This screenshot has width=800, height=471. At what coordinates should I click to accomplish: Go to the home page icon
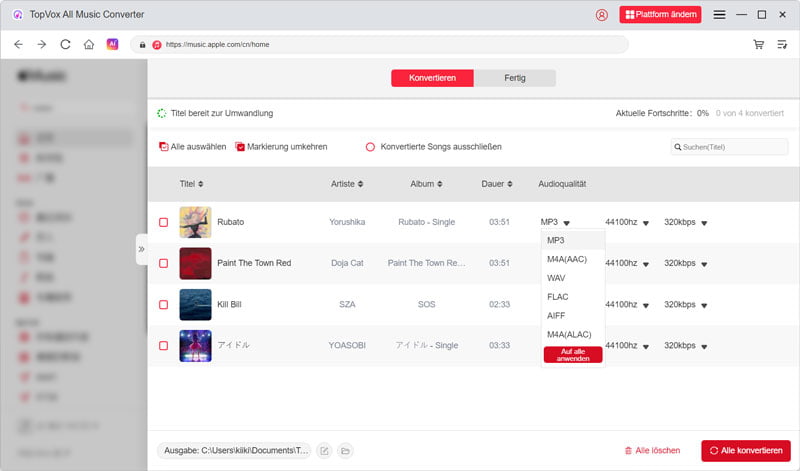coord(89,44)
